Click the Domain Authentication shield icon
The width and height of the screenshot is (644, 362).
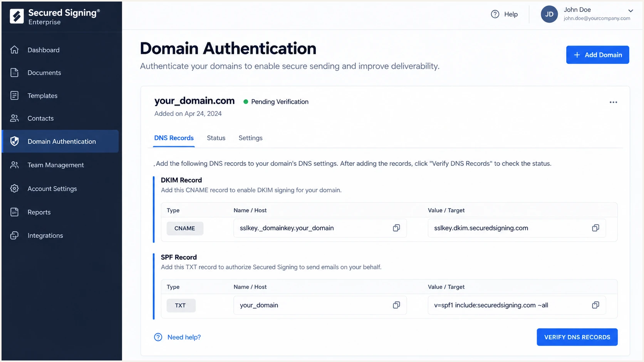15,141
